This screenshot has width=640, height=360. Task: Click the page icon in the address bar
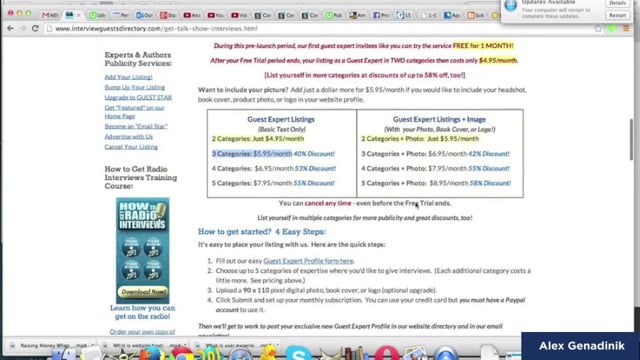[x=50, y=29]
